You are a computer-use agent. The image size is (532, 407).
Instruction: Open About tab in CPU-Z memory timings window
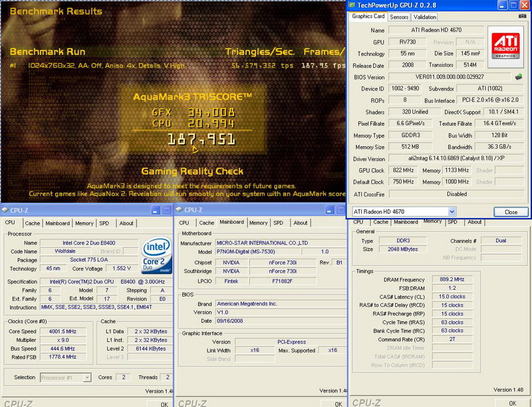(475, 222)
